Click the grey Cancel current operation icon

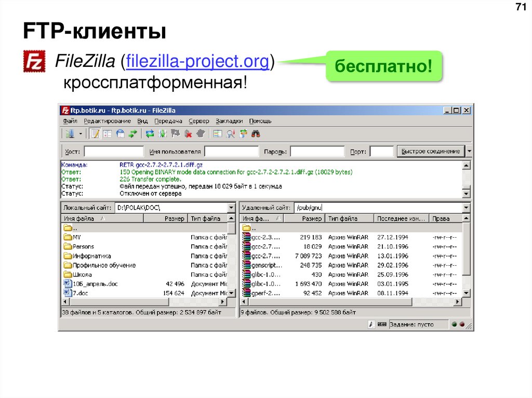(x=176, y=133)
